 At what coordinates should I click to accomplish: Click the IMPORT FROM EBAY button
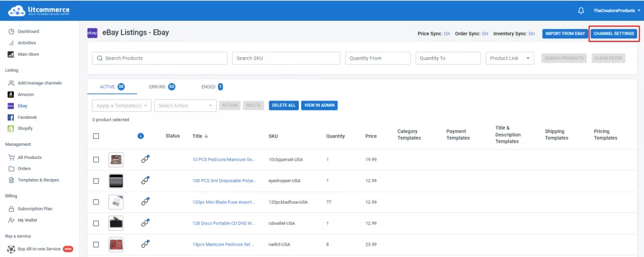pyautogui.click(x=565, y=34)
